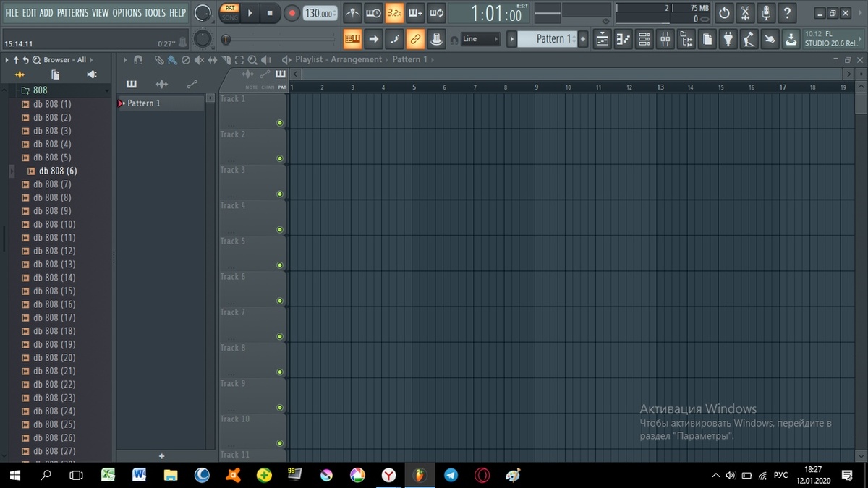The height and width of the screenshot is (488, 868).
Task: Open the help question mark icon
Action: 788,13
